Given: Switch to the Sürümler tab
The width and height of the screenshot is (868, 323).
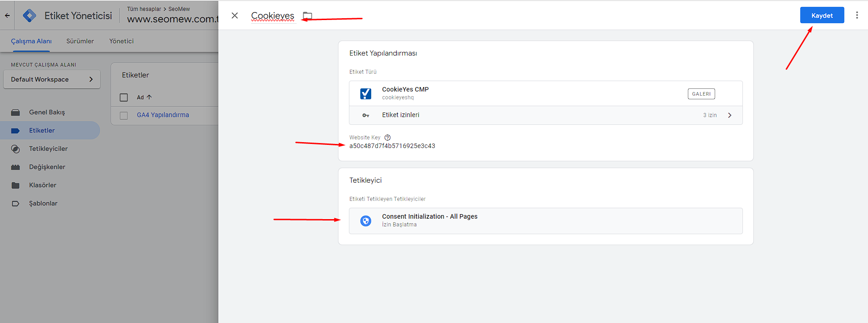Looking at the screenshot, I should tap(80, 41).
